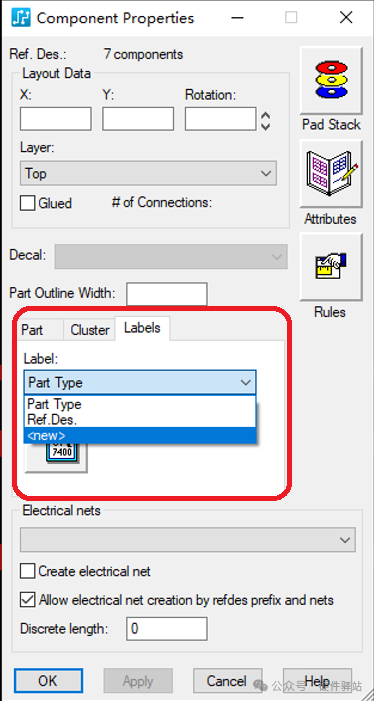Image resolution: width=374 pixels, height=701 pixels.
Task: Expand the Layer dropdown showing Top
Action: [148, 173]
